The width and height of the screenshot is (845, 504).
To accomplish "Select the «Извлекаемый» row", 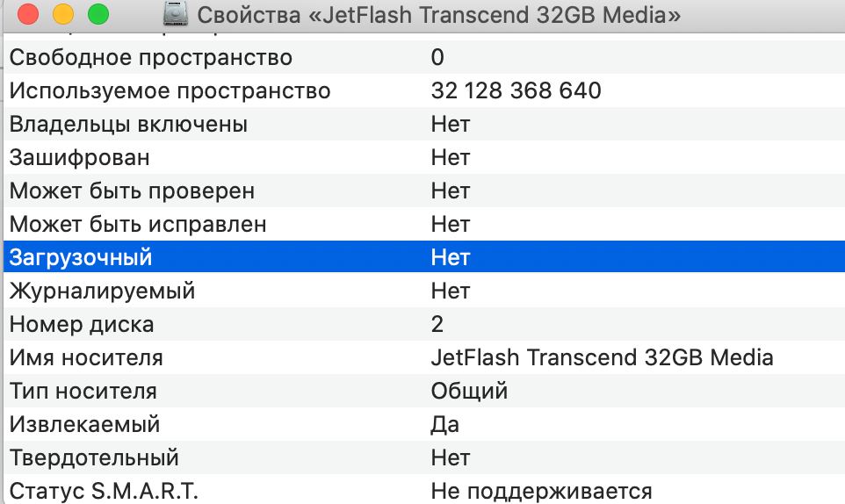I will click(85, 425).
